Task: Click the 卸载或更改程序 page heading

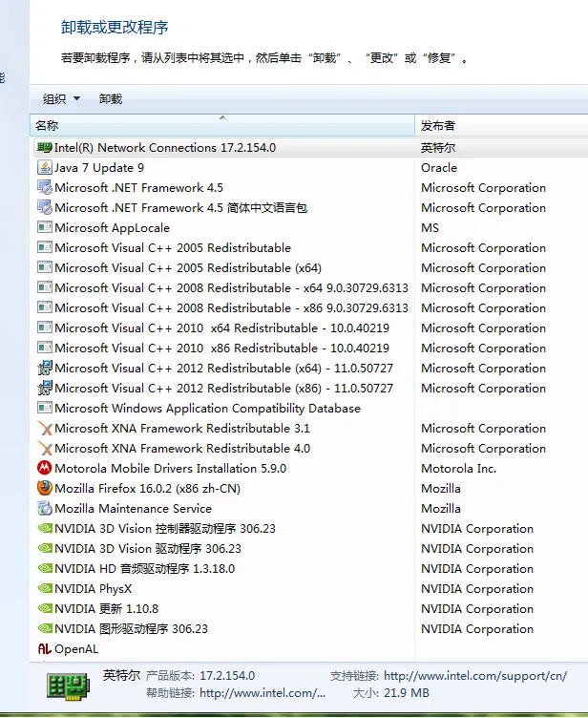Action: pyautogui.click(x=115, y=28)
